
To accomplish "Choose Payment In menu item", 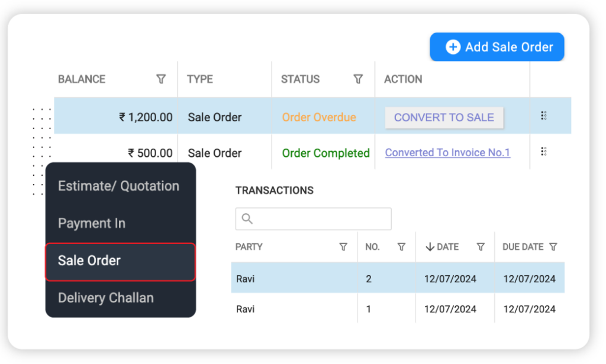I will tap(92, 223).
